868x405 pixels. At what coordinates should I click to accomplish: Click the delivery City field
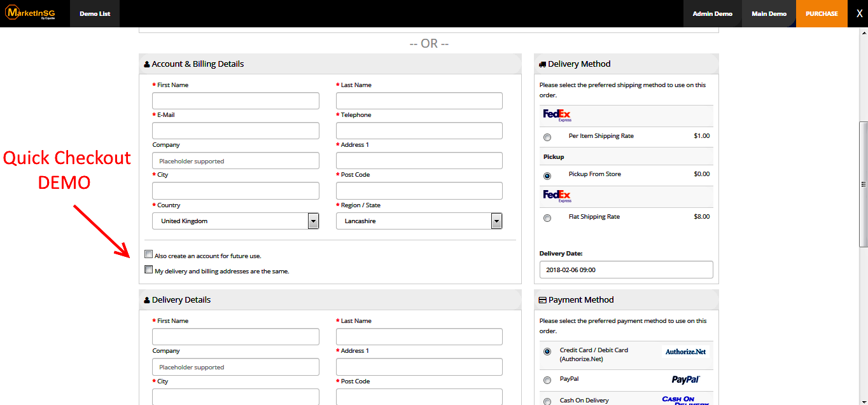(x=235, y=397)
